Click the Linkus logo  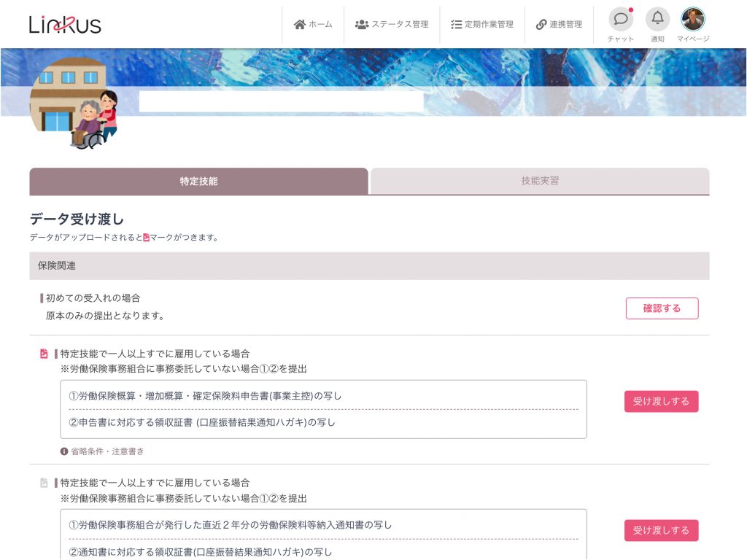pos(65,24)
